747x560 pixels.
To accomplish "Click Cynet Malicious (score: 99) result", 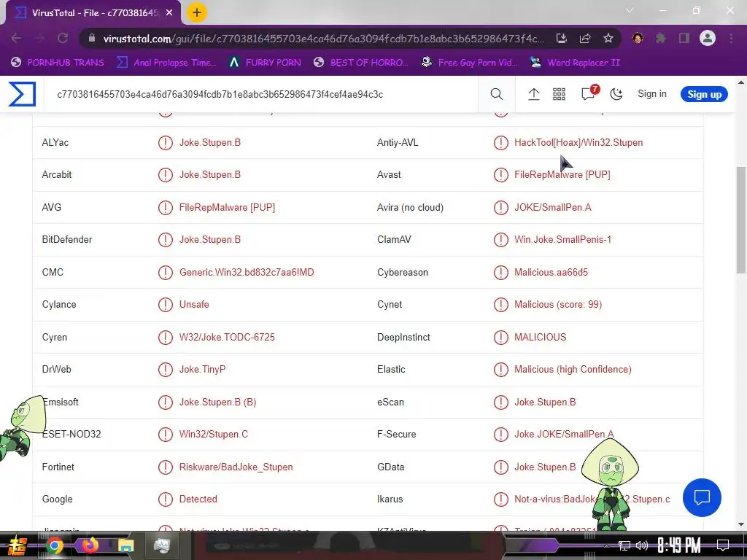I will [x=558, y=304].
